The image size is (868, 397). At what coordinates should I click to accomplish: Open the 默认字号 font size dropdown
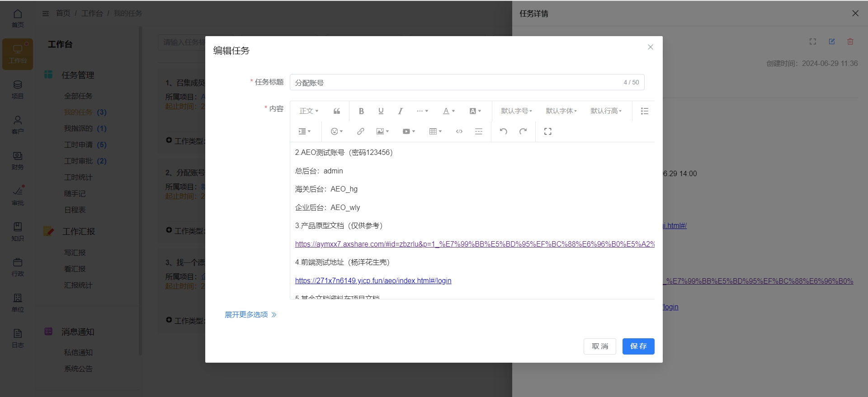pos(516,111)
